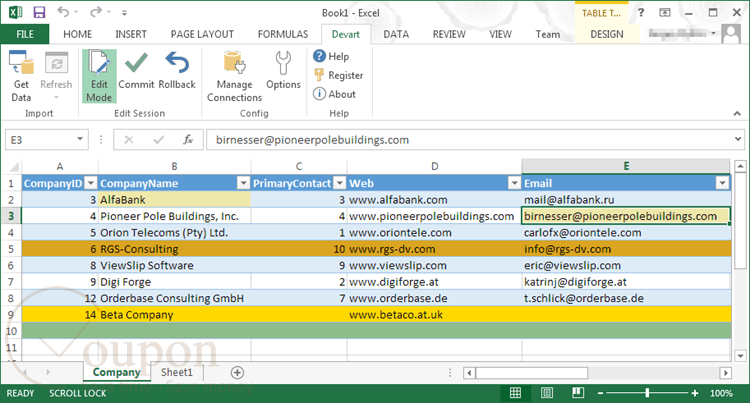Click the zoom in plus button

pyautogui.click(x=695, y=393)
